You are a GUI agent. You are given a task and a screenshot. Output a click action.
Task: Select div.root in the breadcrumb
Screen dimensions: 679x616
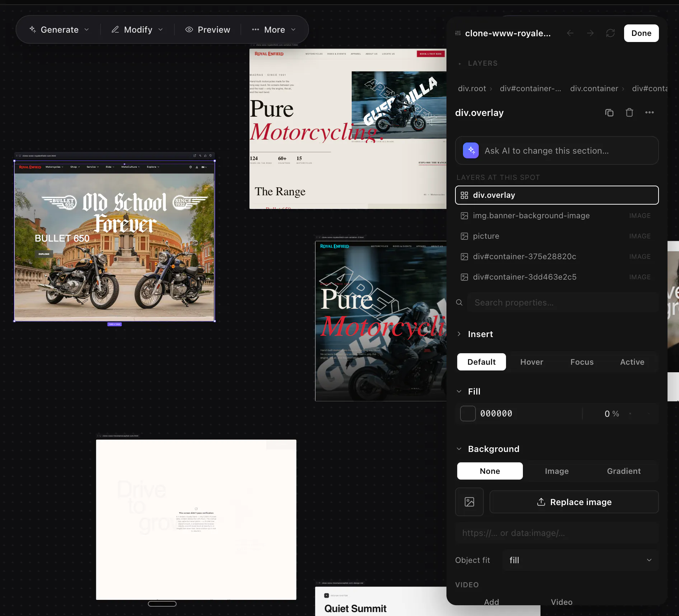[x=472, y=89]
